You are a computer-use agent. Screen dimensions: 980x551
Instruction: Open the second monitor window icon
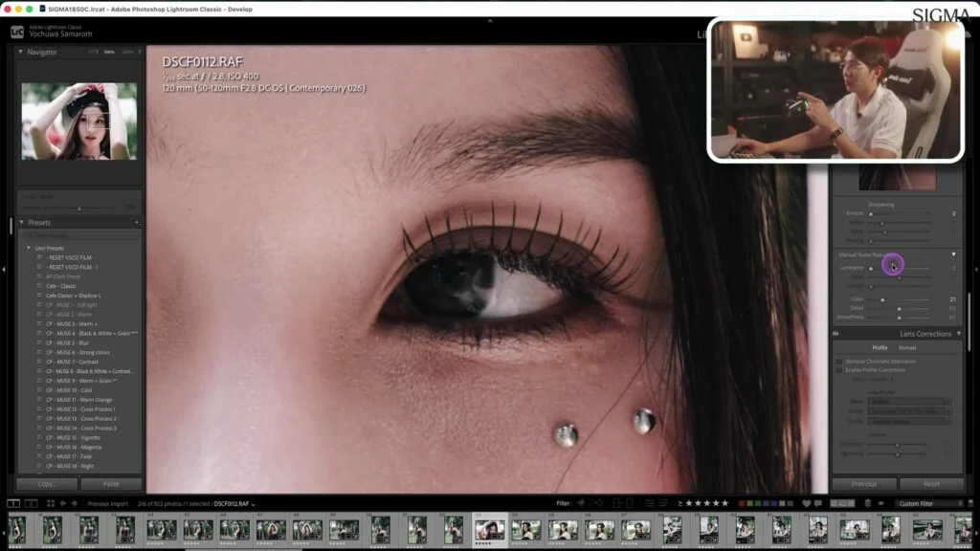pos(31,503)
